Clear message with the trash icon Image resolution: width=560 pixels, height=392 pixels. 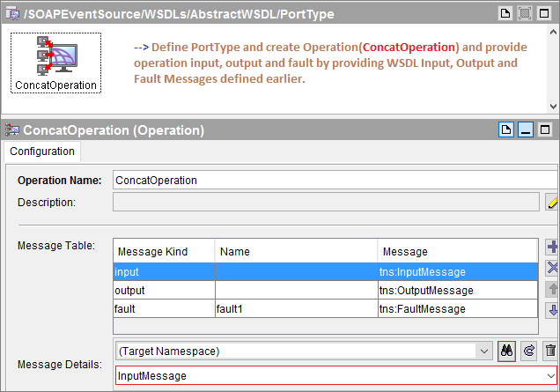coord(550,351)
